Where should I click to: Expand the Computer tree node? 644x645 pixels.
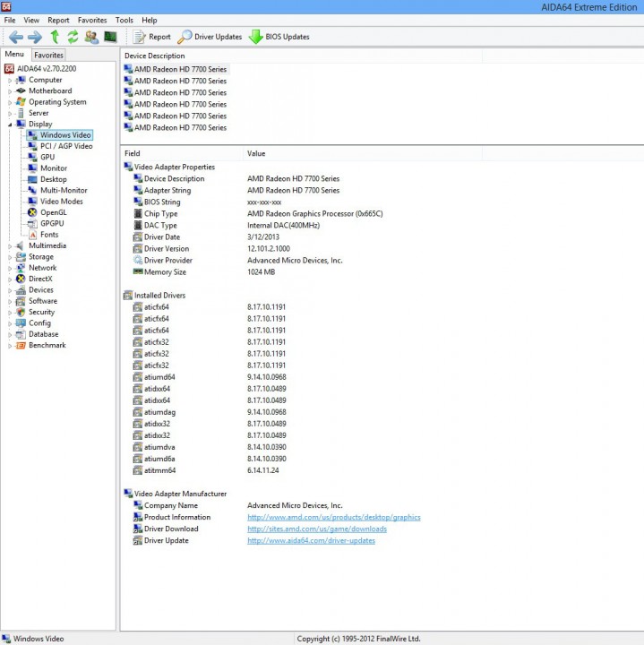point(10,81)
